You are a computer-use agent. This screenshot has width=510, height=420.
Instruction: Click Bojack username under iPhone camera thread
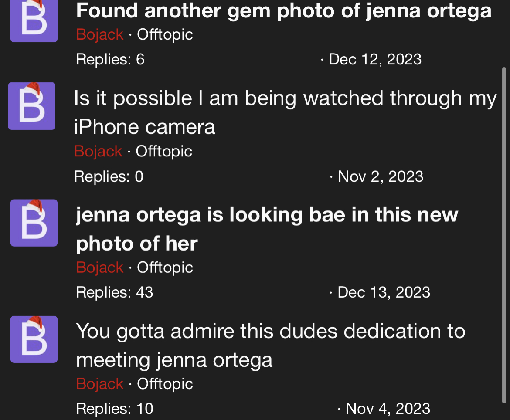pyautogui.click(x=98, y=151)
